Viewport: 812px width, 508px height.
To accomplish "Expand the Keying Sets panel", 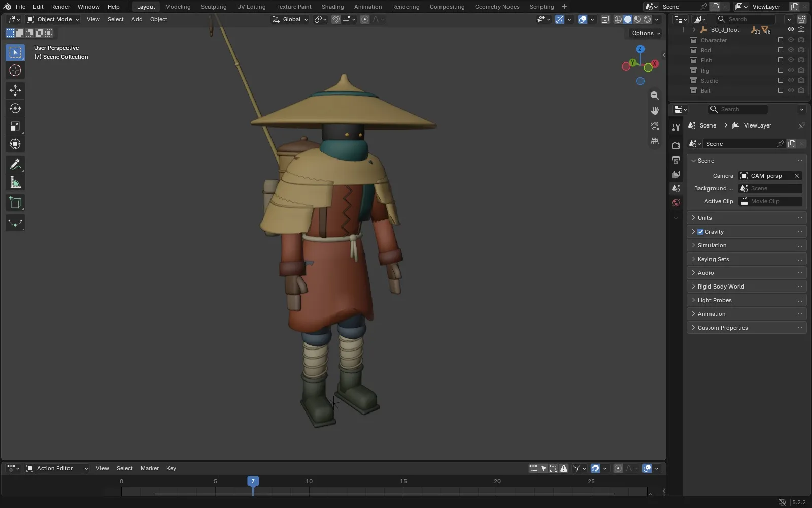I will 747,259.
